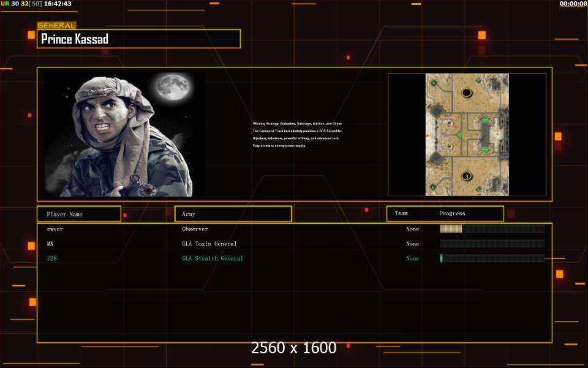Click the upper green oval marker on minimap
The height and width of the screenshot is (368, 588).
click(x=486, y=120)
